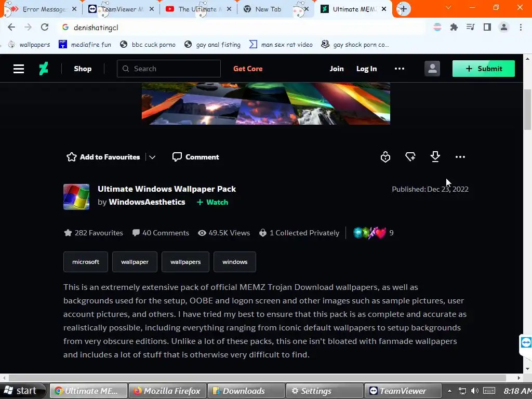This screenshot has width=532, height=399.
Task: Open TeamViewer from the taskbar
Action: coord(403,391)
